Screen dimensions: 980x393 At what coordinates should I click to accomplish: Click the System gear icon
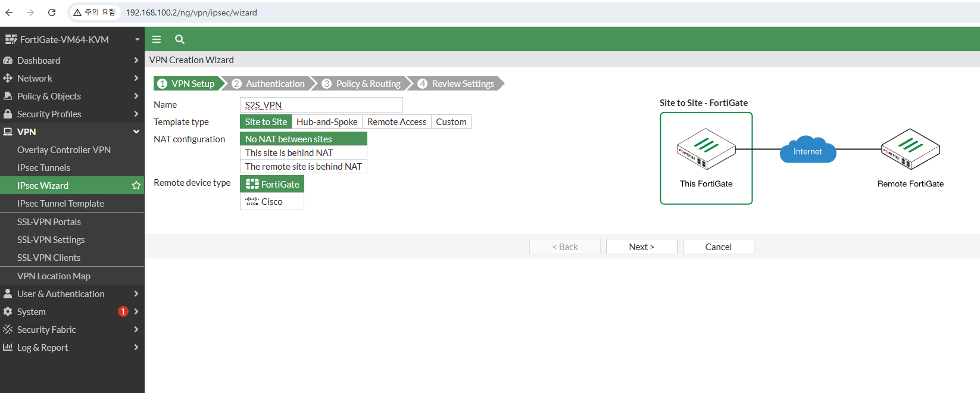(8, 311)
